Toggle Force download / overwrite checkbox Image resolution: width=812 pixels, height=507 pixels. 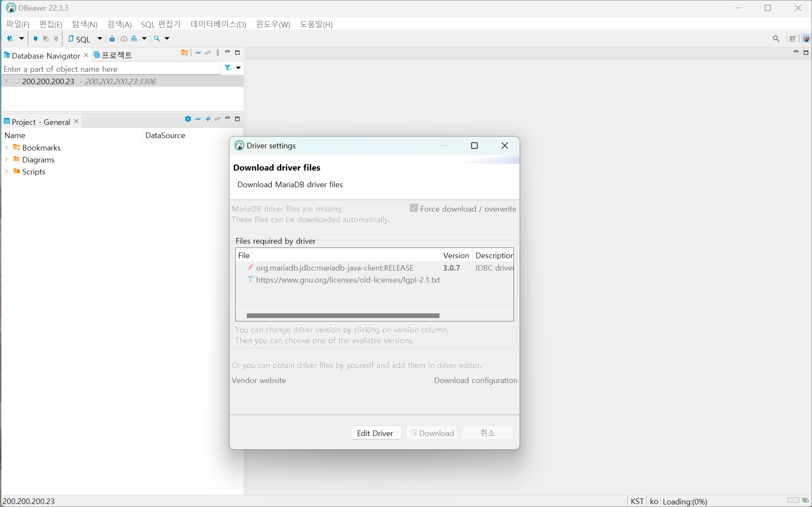click(x=413, y=208)
